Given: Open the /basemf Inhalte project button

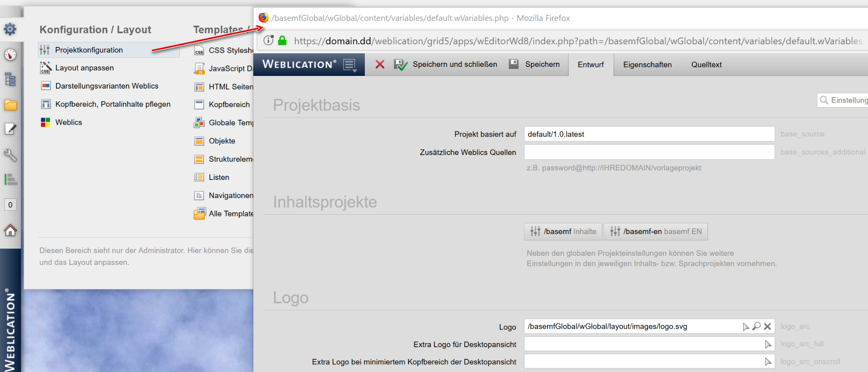Looking at the screenshot, I should click(x=563, y=231).
